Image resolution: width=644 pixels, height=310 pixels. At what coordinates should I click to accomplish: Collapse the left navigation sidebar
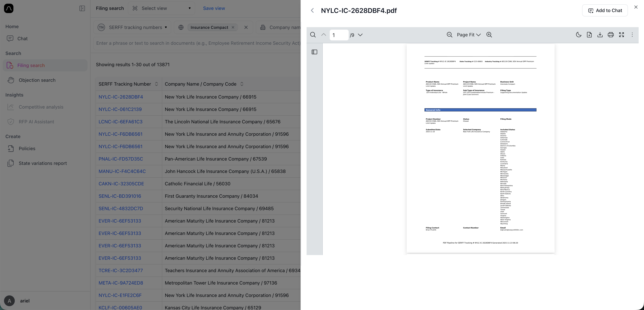click(x=82, y=8)
